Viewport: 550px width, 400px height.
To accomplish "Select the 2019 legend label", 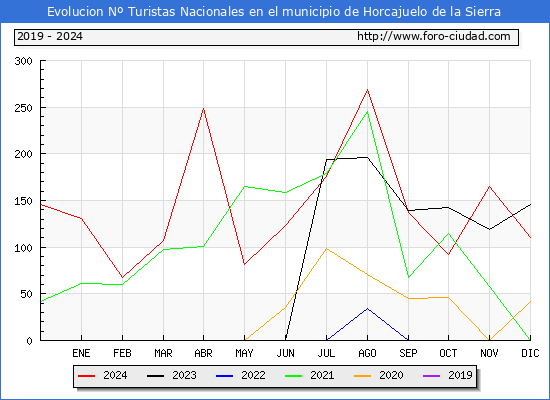I will tap(460, 375).
